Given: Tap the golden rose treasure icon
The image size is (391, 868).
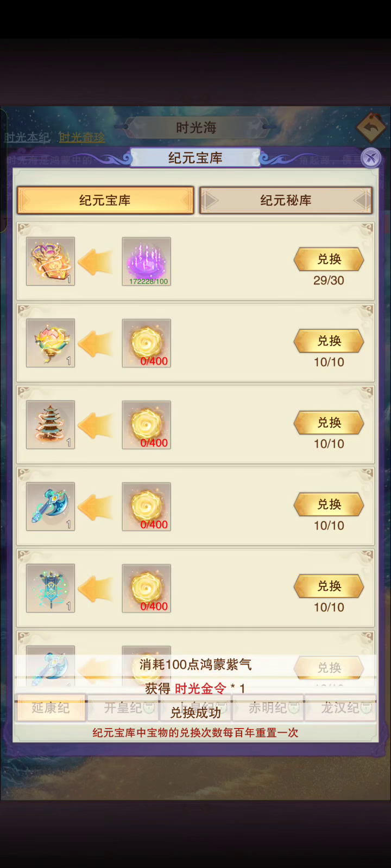Looking at the screenshot, I should [x=51, y=261].
